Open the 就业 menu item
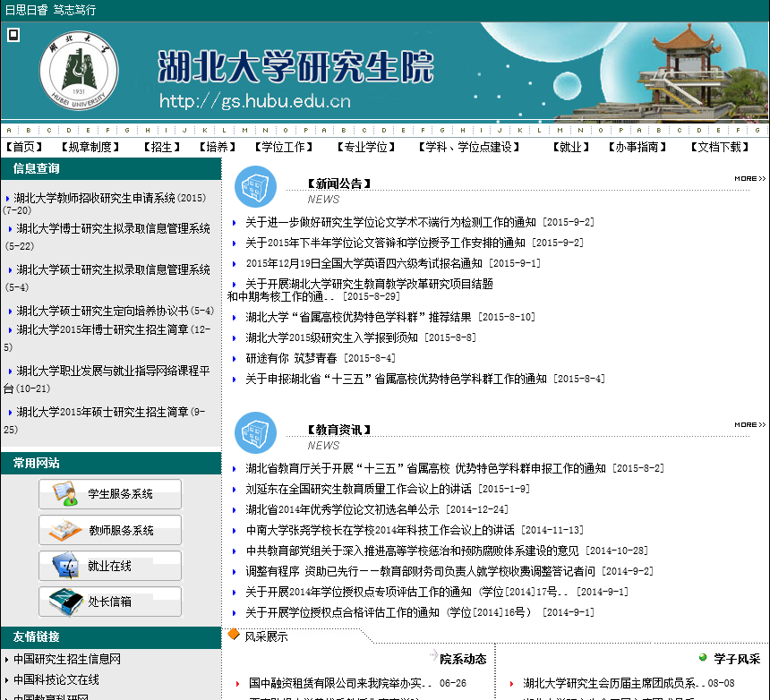Viewport: 770px width, 700px height. coord(571,147)
